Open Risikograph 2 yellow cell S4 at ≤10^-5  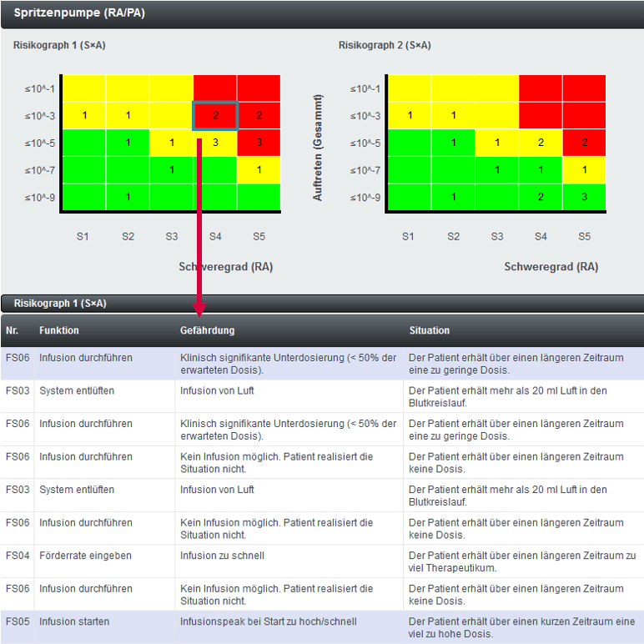coord(541,143)
